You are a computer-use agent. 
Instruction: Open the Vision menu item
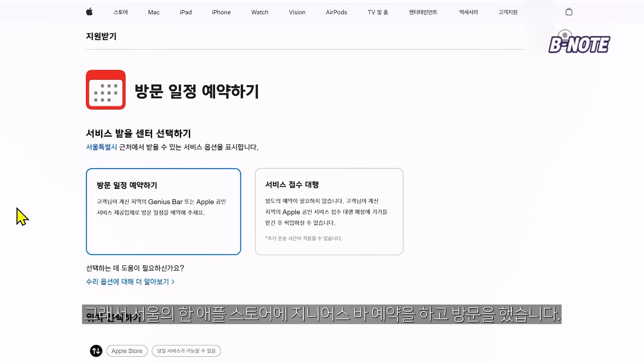click(297, 12)
